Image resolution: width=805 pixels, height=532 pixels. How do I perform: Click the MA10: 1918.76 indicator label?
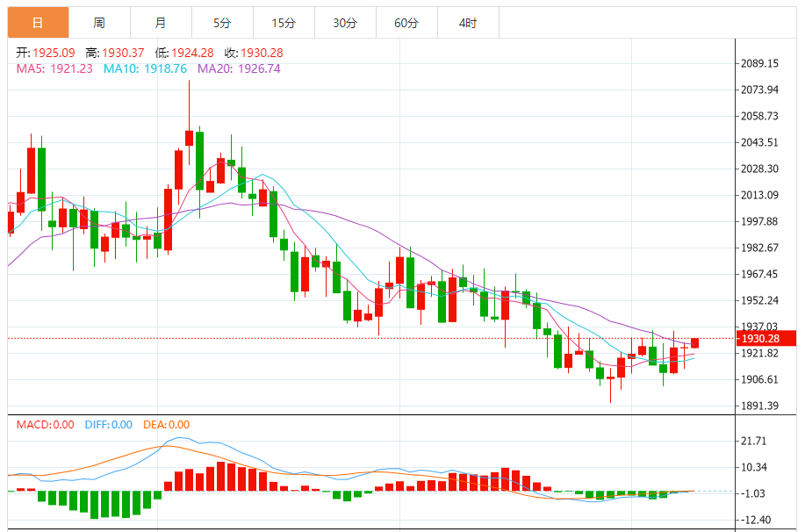[146, 68]
